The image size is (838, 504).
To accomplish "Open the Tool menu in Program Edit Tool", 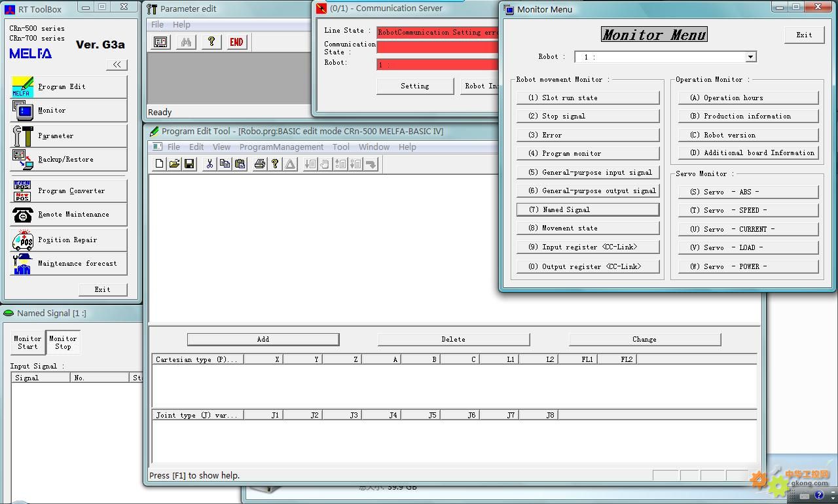I will click(x=341, y=147).
